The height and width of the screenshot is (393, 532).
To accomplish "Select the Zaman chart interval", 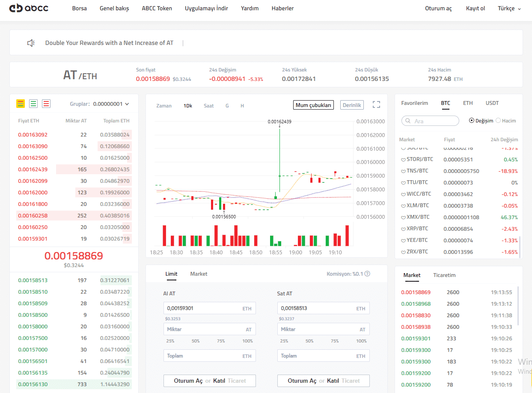I will [164, 106].
